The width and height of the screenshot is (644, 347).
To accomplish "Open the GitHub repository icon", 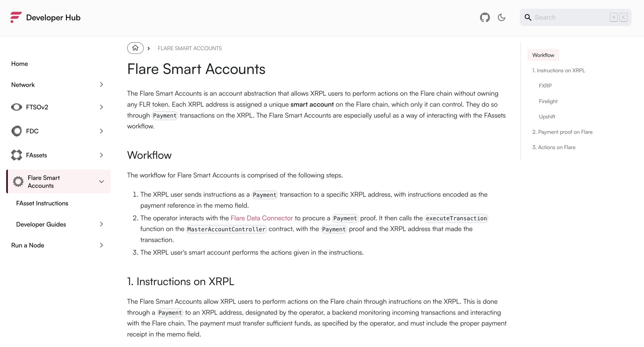I will point(485,18).
